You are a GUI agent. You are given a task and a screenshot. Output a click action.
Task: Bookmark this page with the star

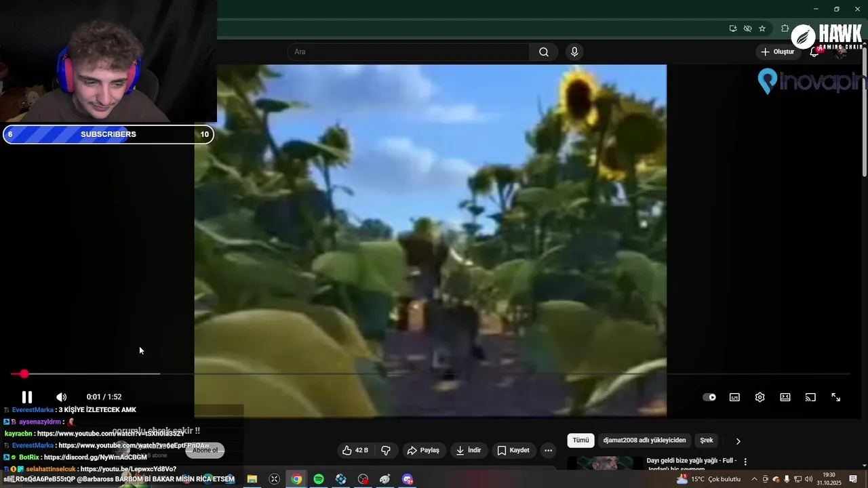tap(762, 28)
